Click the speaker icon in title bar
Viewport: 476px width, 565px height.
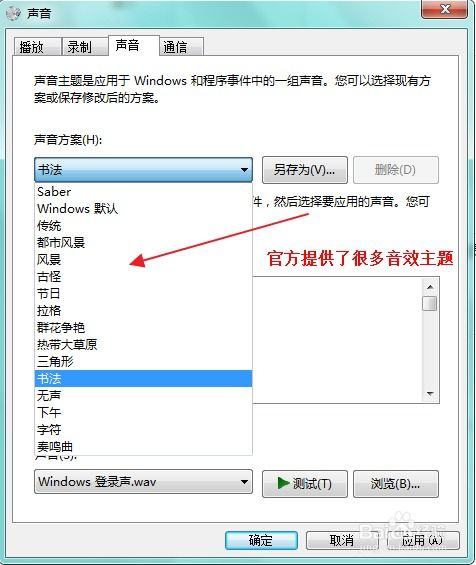pyautogui.click(x=13, y=14)
